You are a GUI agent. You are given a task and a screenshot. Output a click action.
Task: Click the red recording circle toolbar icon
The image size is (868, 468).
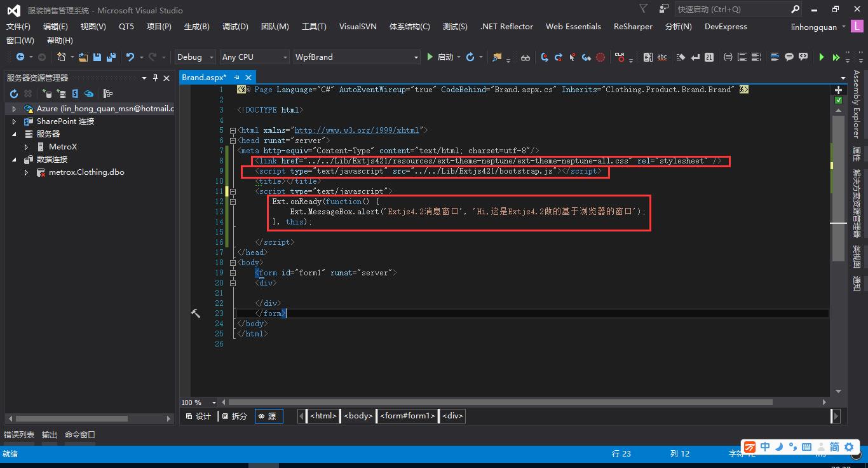tap(600, 57)
